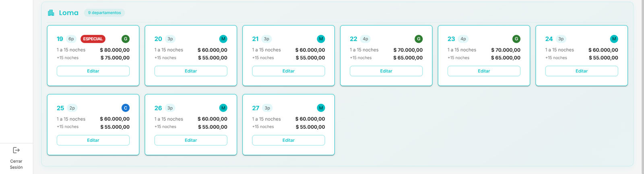The width and height of the screenshot is (644, 174).
Task: Click the G badge on apartment 23
Action: click(516, 39)
